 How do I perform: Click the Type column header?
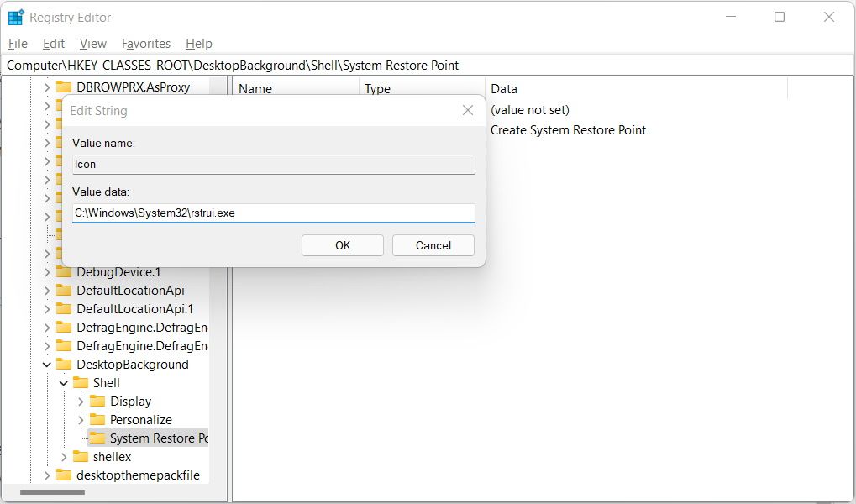[x=422, y=88]
